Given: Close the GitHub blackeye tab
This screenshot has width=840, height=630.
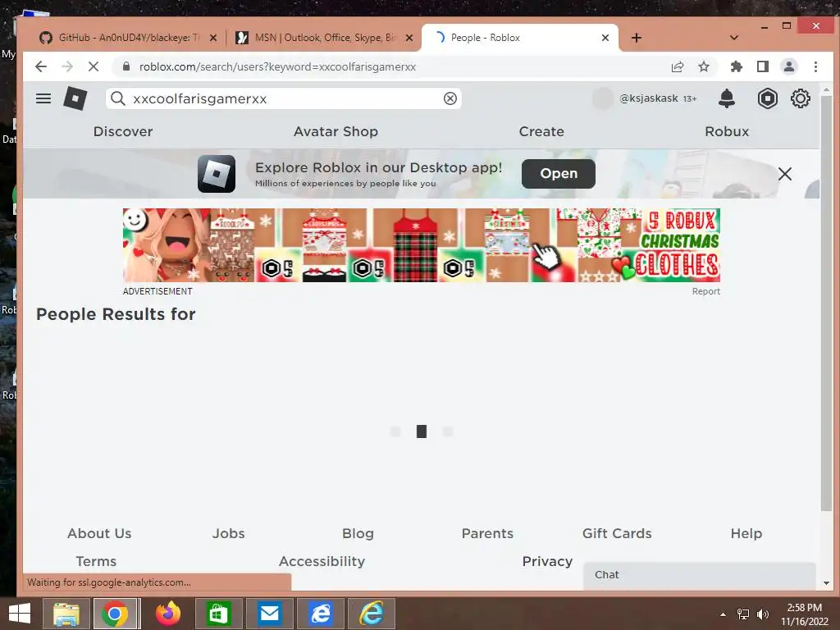Looking at the screenshot, I should coord(213,38).
